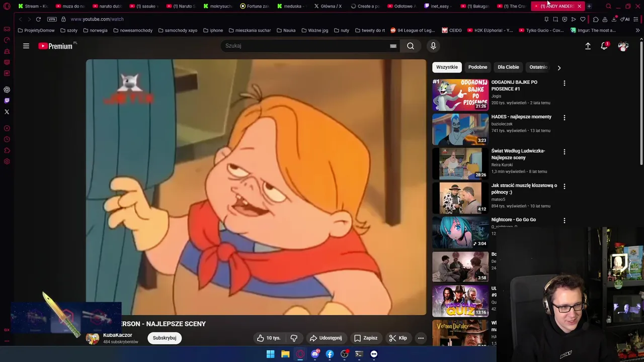Open options menu for Jak stracić muszlę video

[564, 187]
